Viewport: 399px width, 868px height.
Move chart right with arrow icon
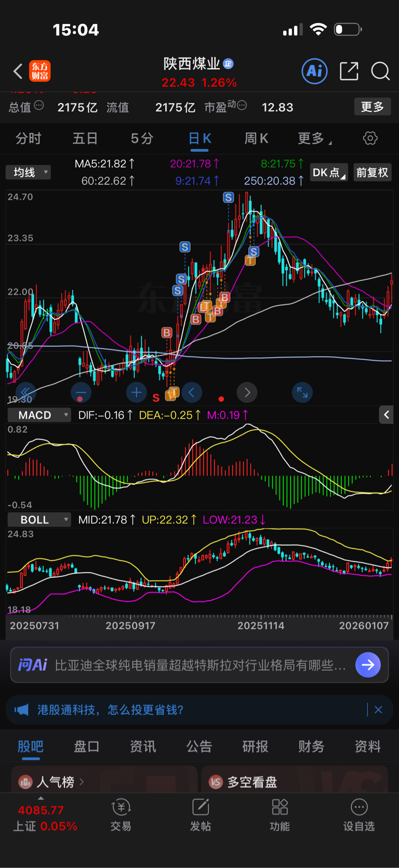(247, 392)
